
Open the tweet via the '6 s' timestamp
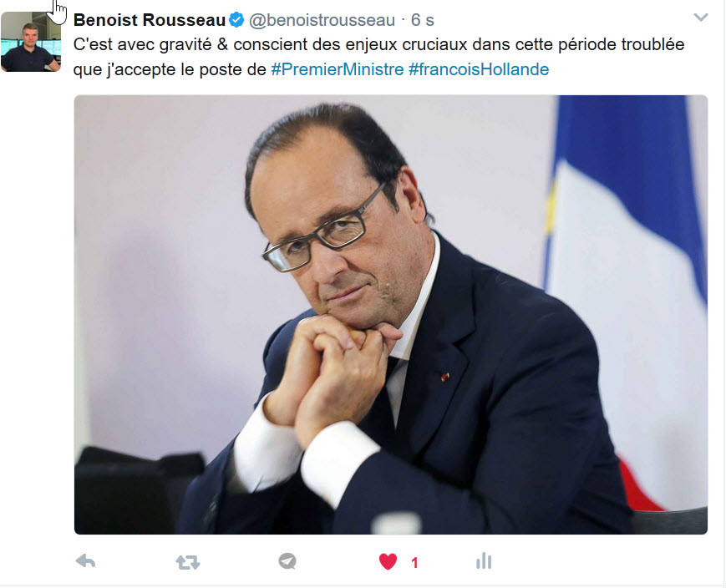click(422, 20)
